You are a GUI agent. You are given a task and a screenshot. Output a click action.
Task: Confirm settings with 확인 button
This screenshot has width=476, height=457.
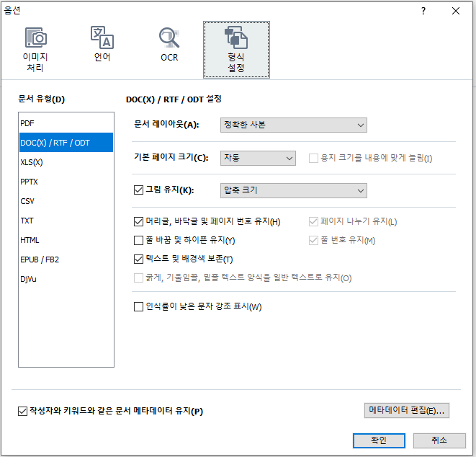(379, 440)
